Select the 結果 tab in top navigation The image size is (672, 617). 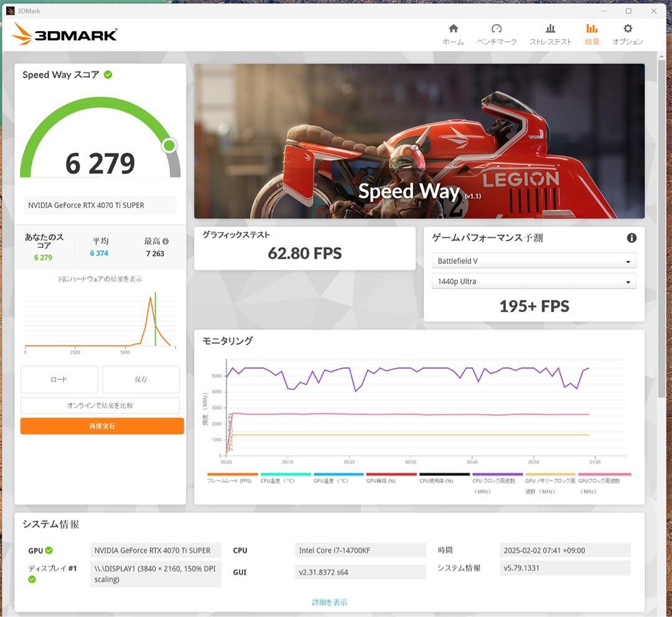pyautogui.click(x=591, y=32)
